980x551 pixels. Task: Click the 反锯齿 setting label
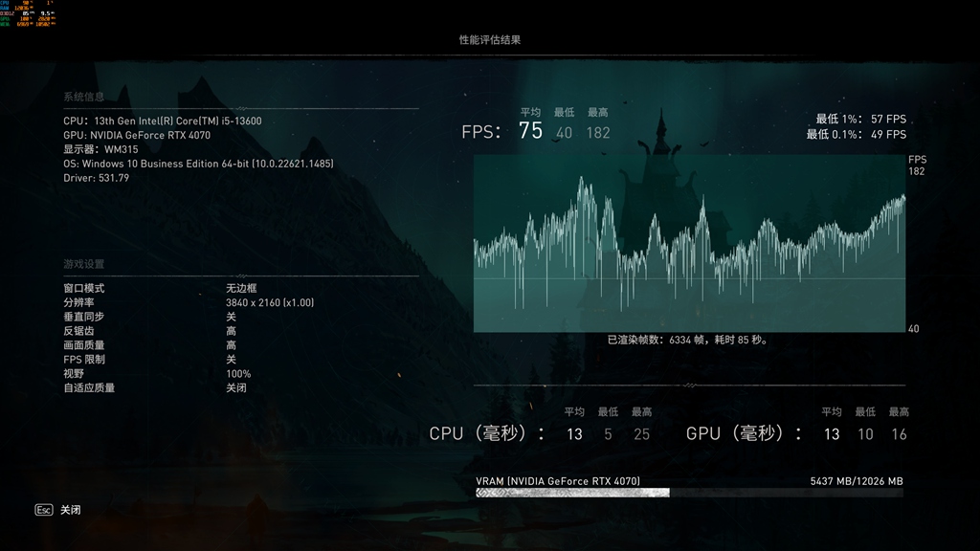coord(78,331)
